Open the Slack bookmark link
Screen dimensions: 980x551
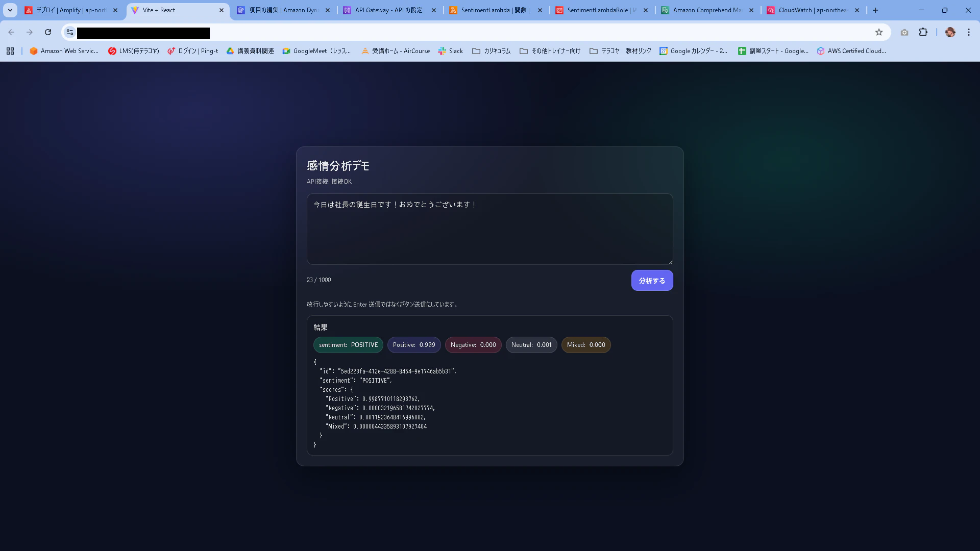[x=450, y=51]
